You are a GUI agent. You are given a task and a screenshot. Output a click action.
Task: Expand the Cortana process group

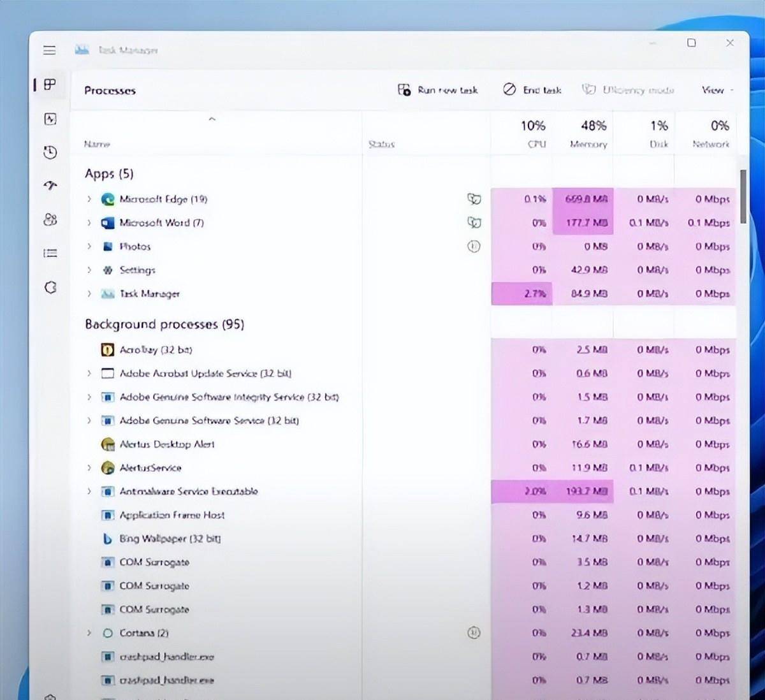tap(89, 633)
